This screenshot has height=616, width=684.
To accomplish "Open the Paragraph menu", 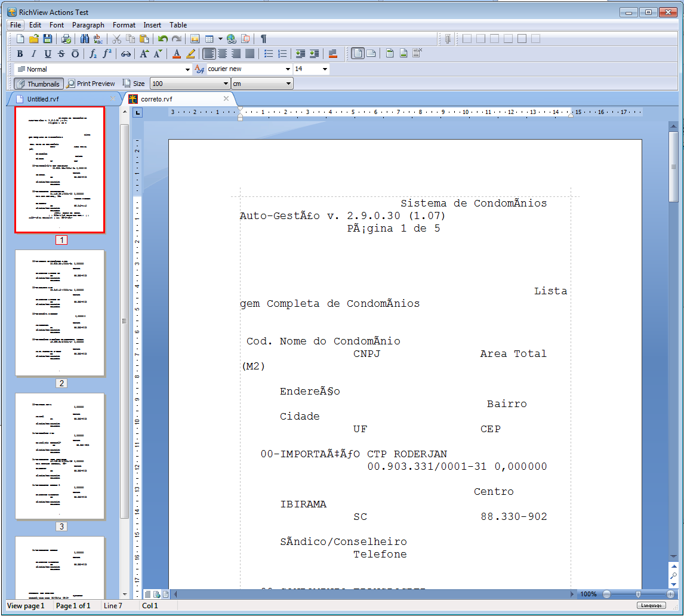I will (88, 25).
